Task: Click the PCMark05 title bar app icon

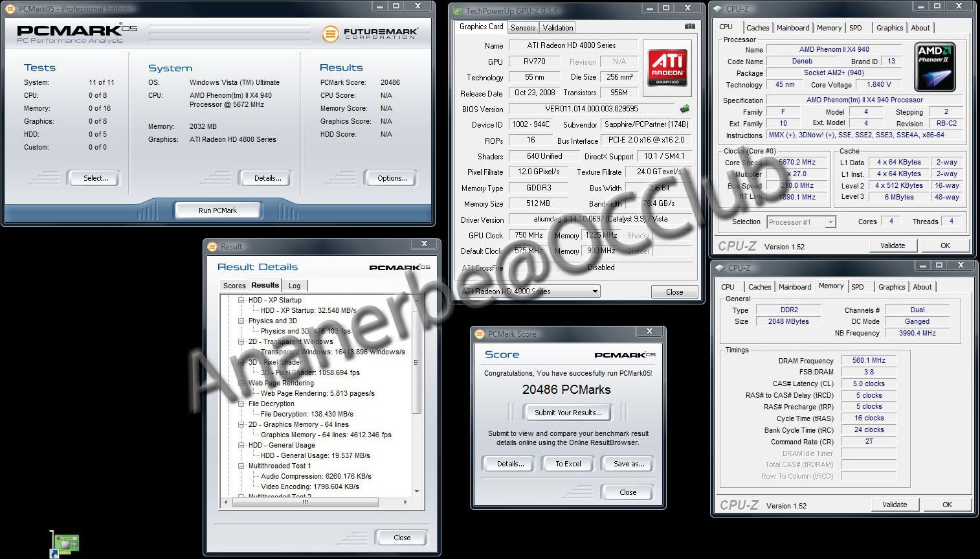Action: pyautogui.click(x=10, y=8)
